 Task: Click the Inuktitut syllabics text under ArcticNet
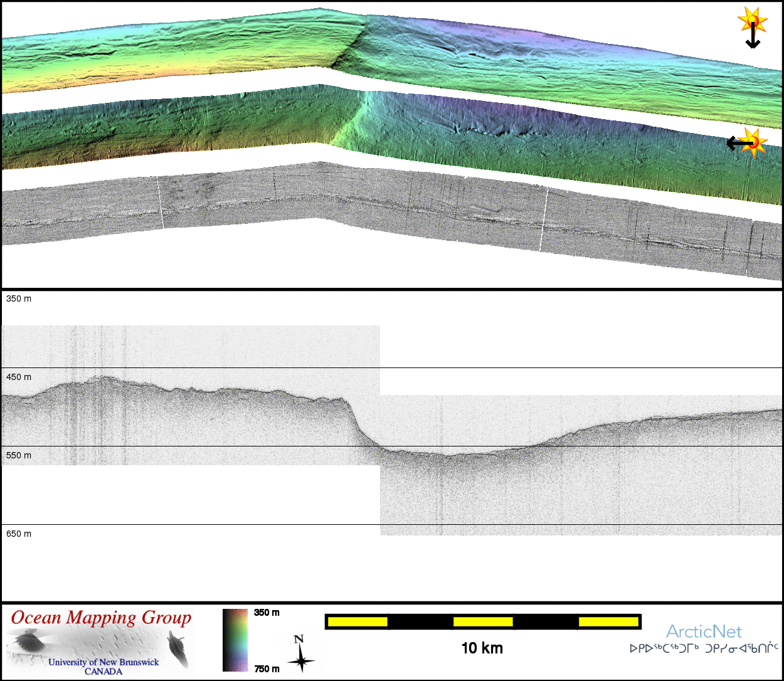pyautogui.click(x=704, y=648)
